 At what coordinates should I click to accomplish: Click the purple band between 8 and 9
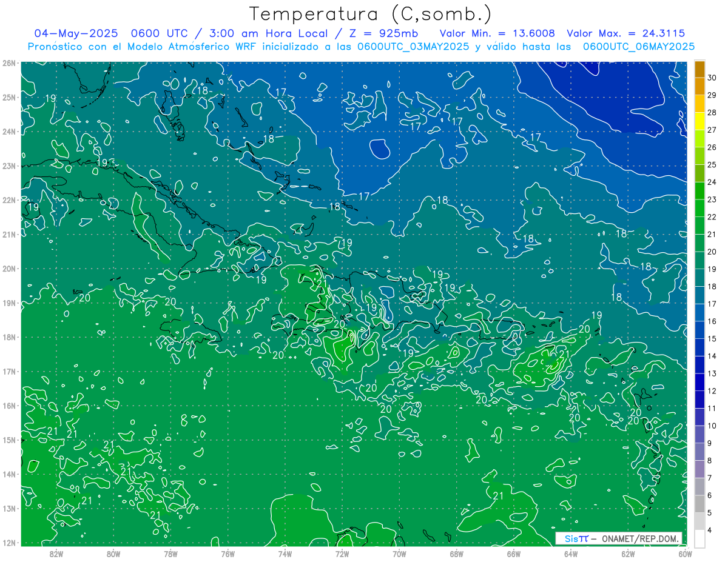(x=699, y=452)
